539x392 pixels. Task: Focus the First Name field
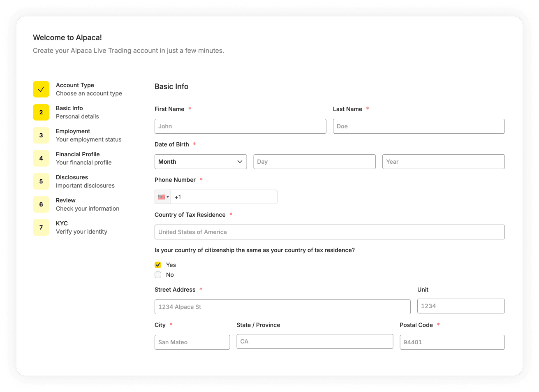tap(241, 126)
